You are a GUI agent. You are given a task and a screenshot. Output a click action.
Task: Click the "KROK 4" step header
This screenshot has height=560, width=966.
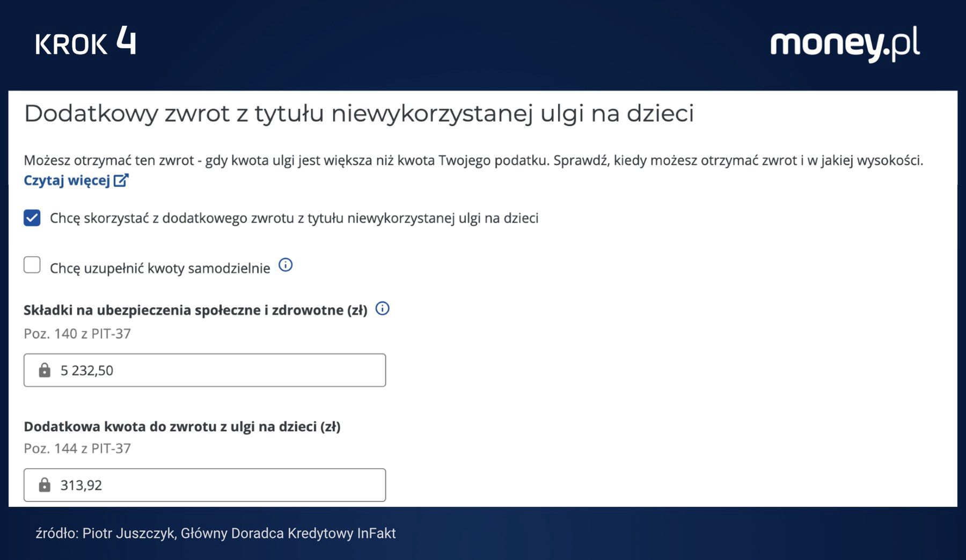point(87,44)
